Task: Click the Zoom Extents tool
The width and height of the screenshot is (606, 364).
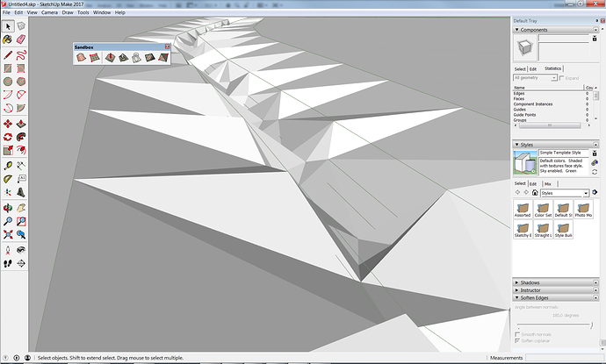Action: (8, 234)
